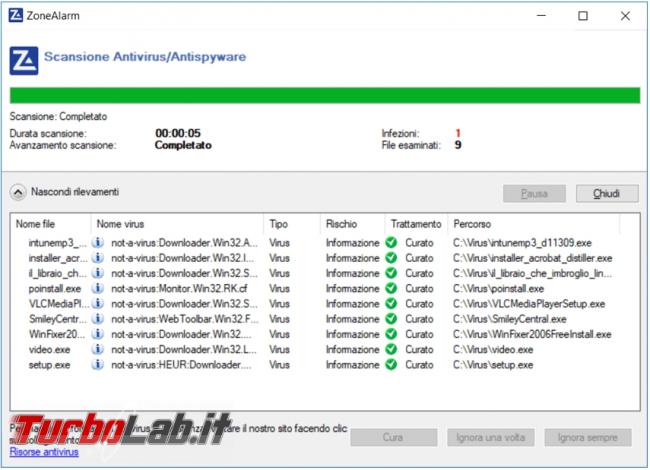Screen dimensions: 650x470
Task: Click the Cura button
Action: (x=393, y=437)
